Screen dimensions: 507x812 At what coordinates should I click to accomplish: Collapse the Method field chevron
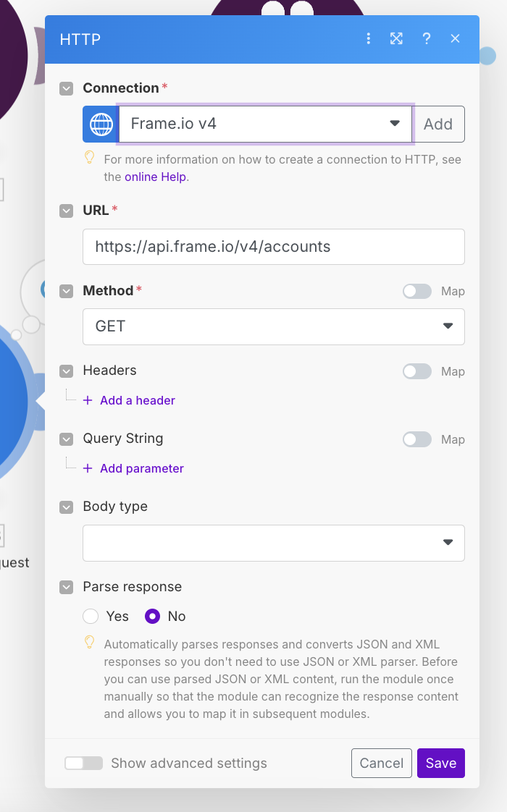point(67,291)
